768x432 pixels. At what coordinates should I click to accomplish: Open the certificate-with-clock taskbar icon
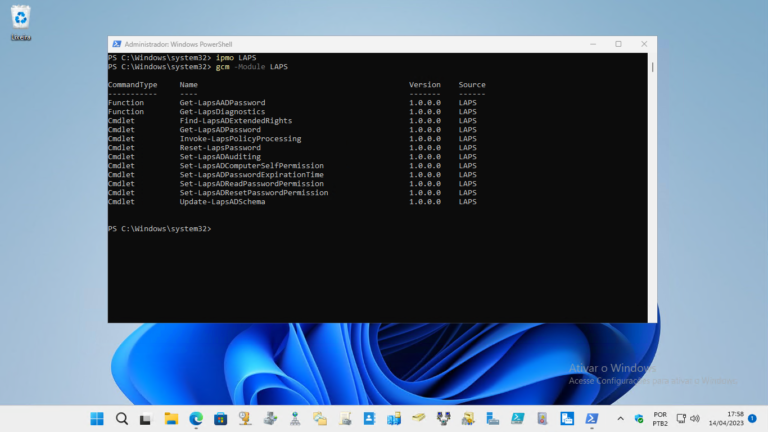click(x=245, y=419)
